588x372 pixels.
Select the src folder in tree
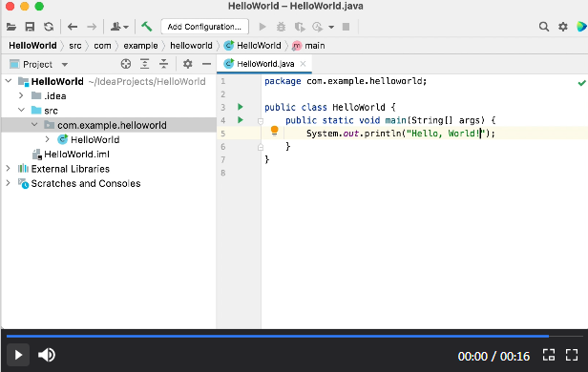(x=45, y=111)
